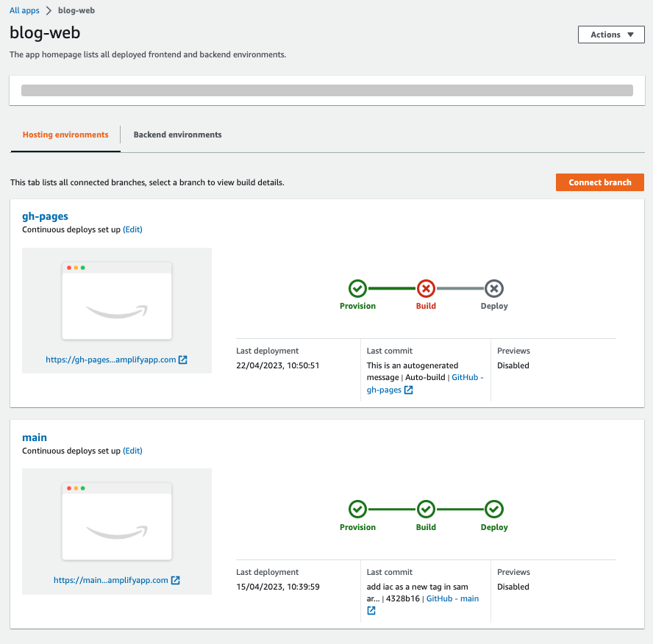Open the Actions dropdown menu

point(611,35)
